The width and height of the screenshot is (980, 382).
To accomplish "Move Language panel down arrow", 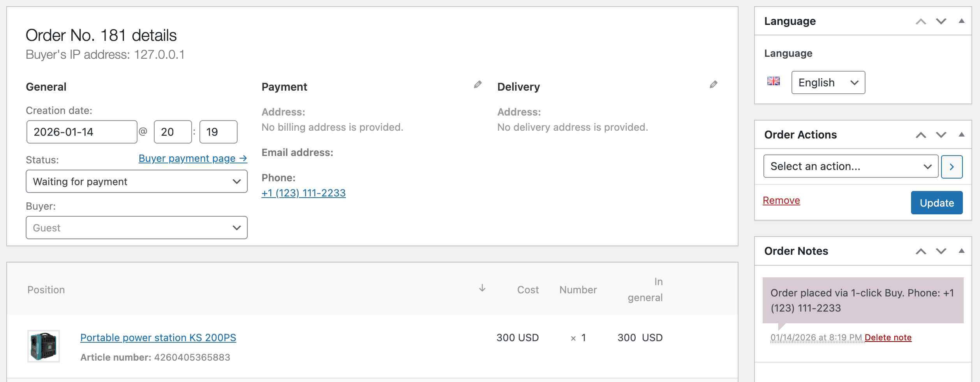I will [x=941, y=21].
